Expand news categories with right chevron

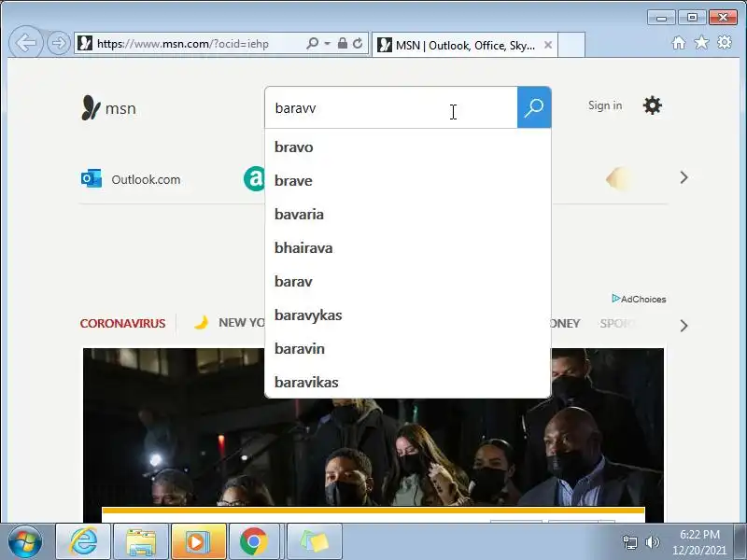point(684,326)
